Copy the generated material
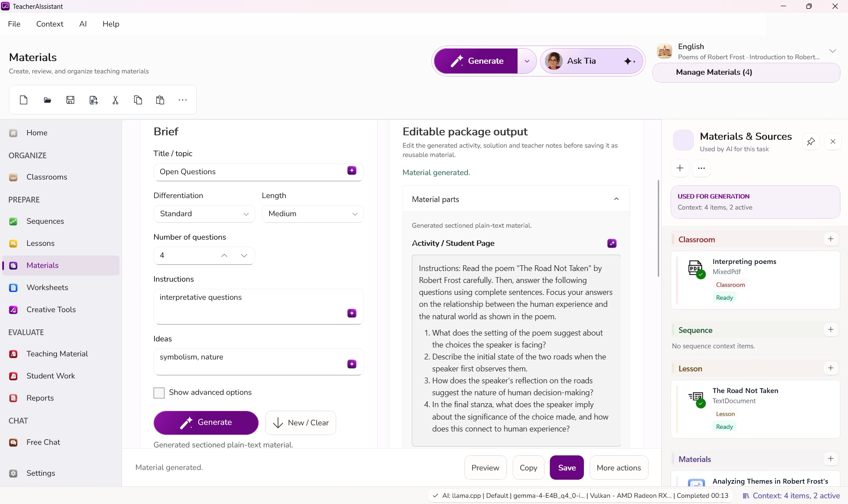Viewport: 848px width, 504px height. [528, 468]
